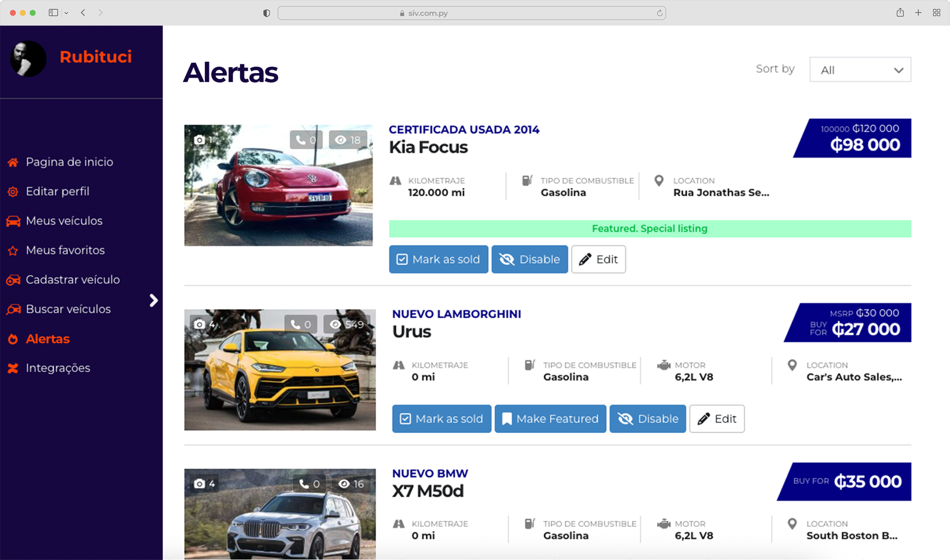The height and width of the screenshot is (560, 950).
Task: Click the Urus 6,2L V8 motor value
Action: pos(694,377)
